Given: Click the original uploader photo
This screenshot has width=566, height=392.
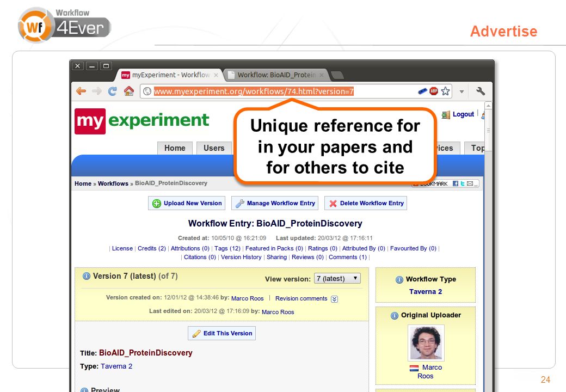Looking at the screenshot, I should point(426,343).
